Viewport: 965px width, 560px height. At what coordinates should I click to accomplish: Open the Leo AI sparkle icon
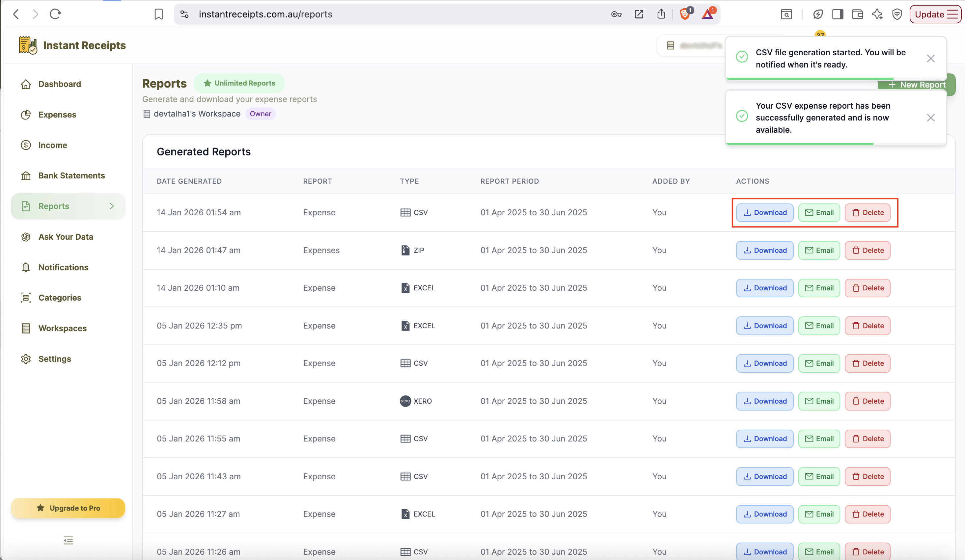tap(877, 14)
